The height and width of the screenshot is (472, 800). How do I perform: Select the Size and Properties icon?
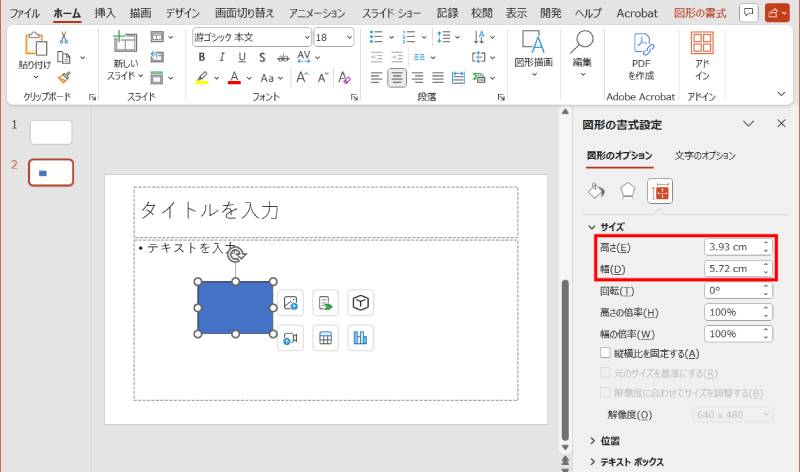click(660, 191)
